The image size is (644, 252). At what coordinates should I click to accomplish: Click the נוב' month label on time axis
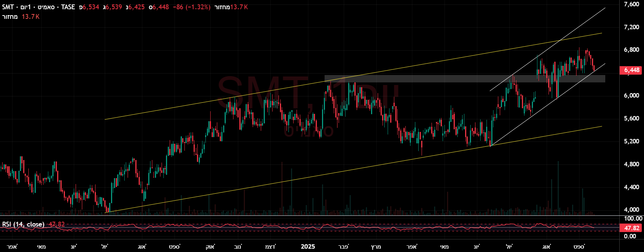pos(238,246)
